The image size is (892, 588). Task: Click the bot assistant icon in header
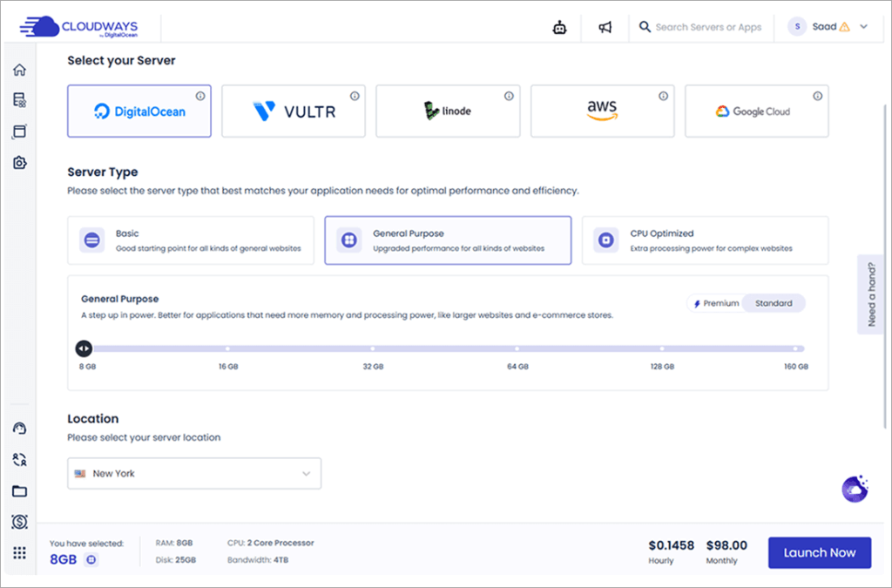tap(559, 27)
